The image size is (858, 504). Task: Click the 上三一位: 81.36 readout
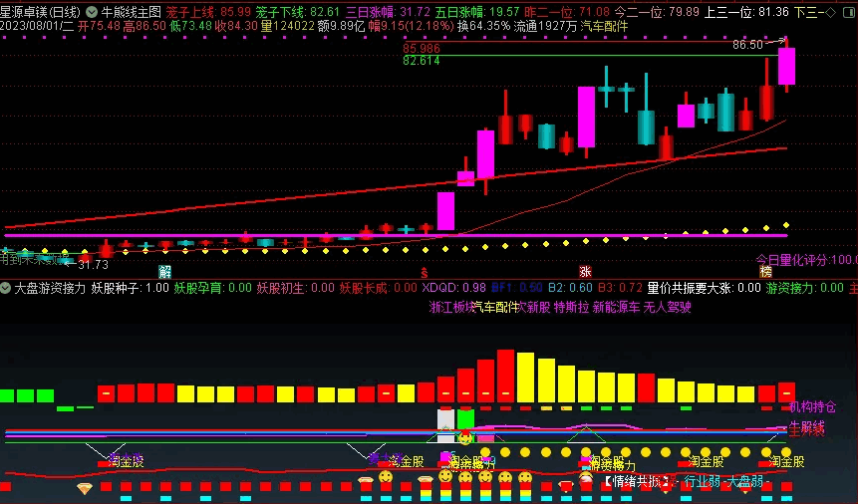(746, 12)
